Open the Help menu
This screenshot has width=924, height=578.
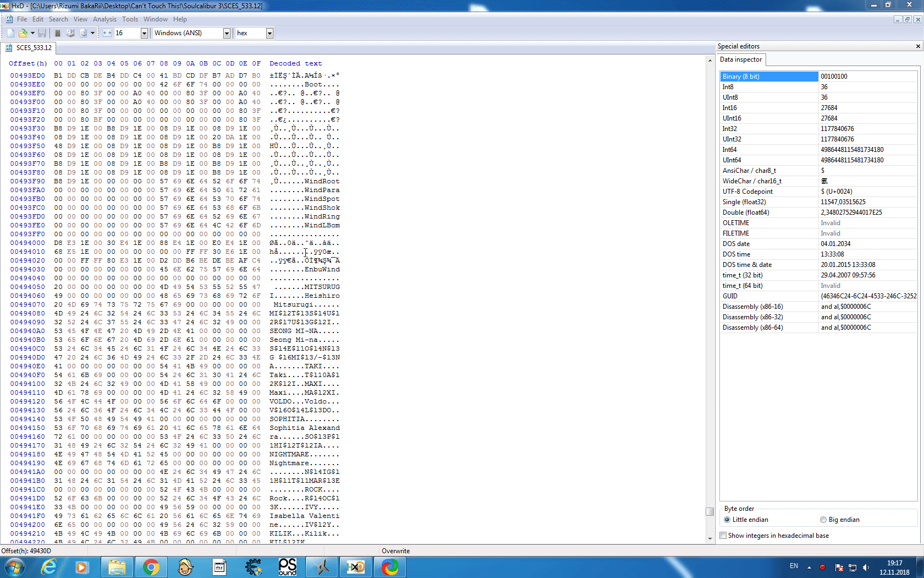coord(180,19)
